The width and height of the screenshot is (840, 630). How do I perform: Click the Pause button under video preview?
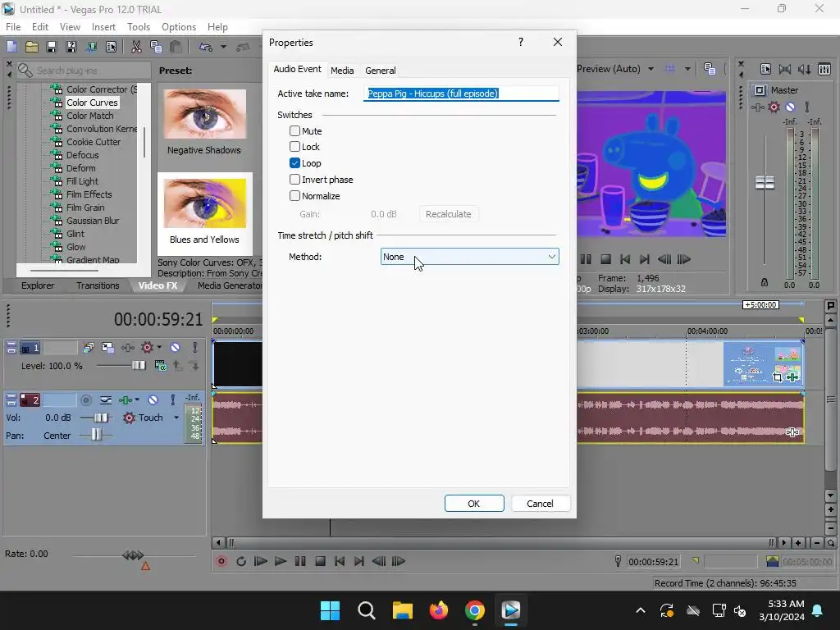586,259
